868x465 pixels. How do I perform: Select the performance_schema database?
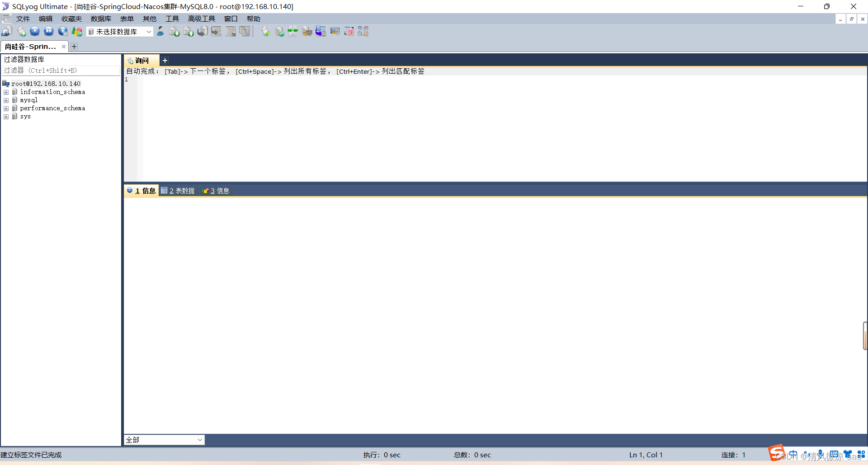[x=52, y=108]
